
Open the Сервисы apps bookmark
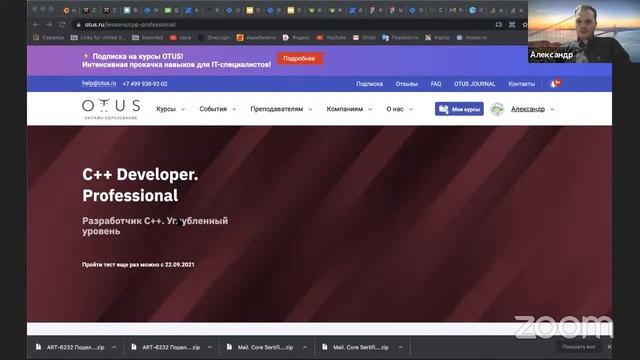pyautogui.click(x=49, y=38)
